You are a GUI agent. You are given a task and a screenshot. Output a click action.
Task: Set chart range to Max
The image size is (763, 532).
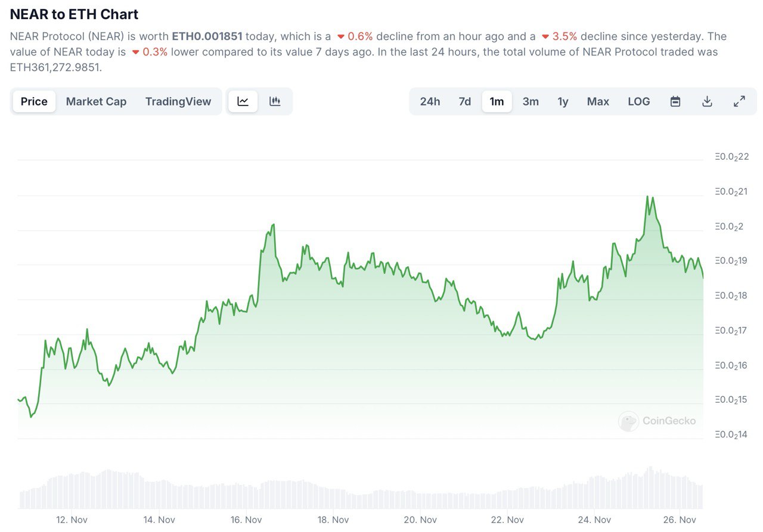598,101
